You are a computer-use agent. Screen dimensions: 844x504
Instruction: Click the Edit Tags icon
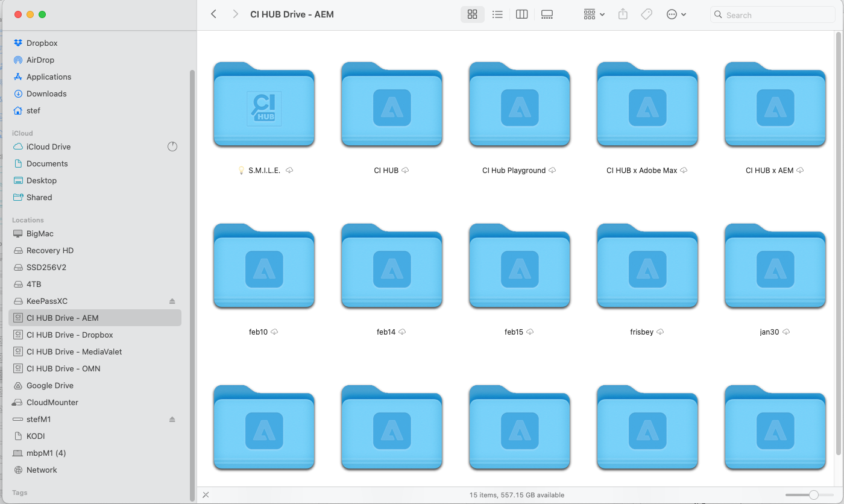click(646, 14)
